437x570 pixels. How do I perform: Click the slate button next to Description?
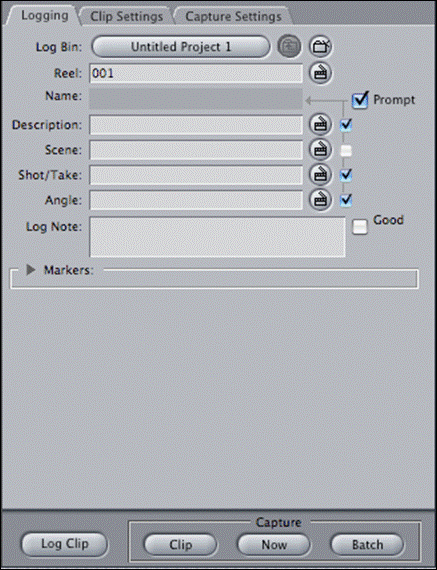(x=321, y=125)
